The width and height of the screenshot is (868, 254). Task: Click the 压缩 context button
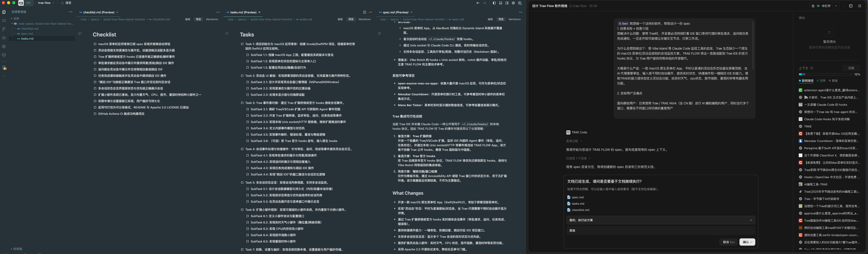point(851,68)
